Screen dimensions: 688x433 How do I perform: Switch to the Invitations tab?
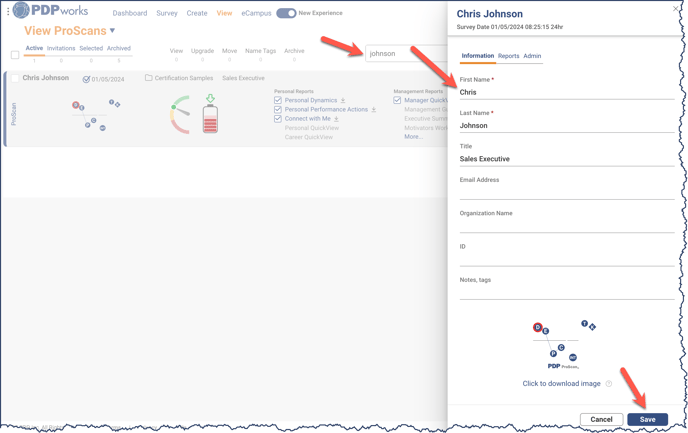(61, 48)
